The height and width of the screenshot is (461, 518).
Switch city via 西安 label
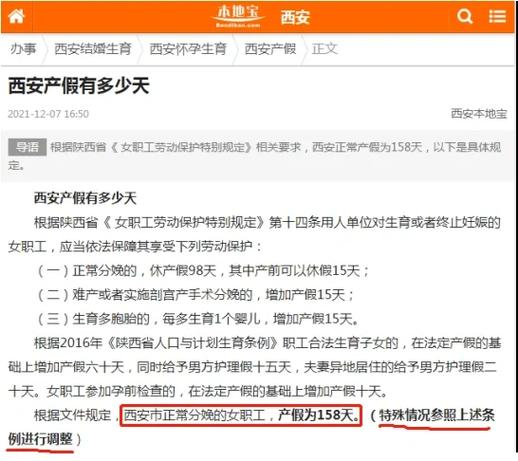coord(295,17)
